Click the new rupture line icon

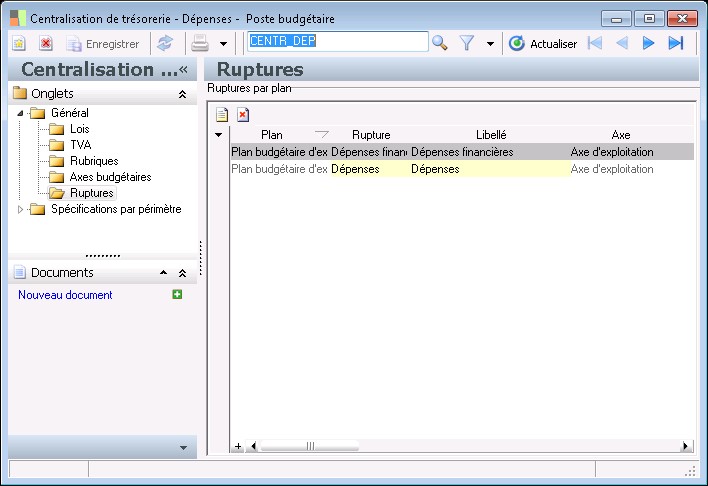tap(222, 115)
